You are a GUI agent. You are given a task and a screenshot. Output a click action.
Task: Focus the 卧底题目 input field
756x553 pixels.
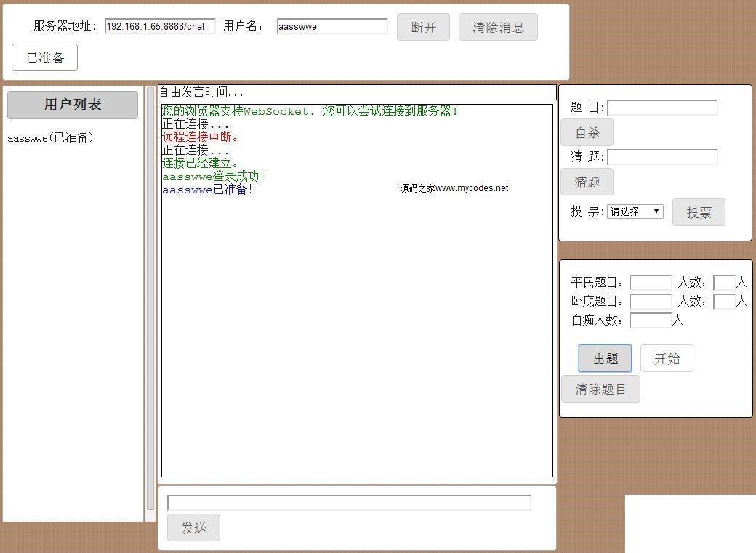[x=651, y=302]
